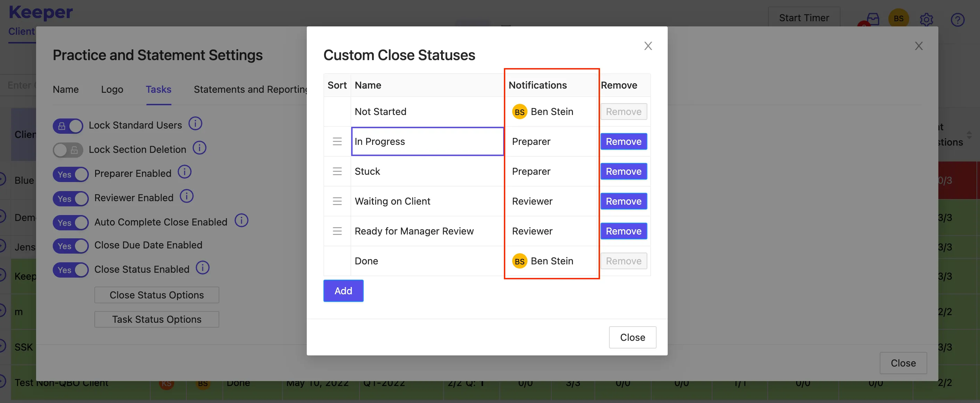Grab the sort handle for In Progress row
Screen dimensions: 980x403
point(337,142)
